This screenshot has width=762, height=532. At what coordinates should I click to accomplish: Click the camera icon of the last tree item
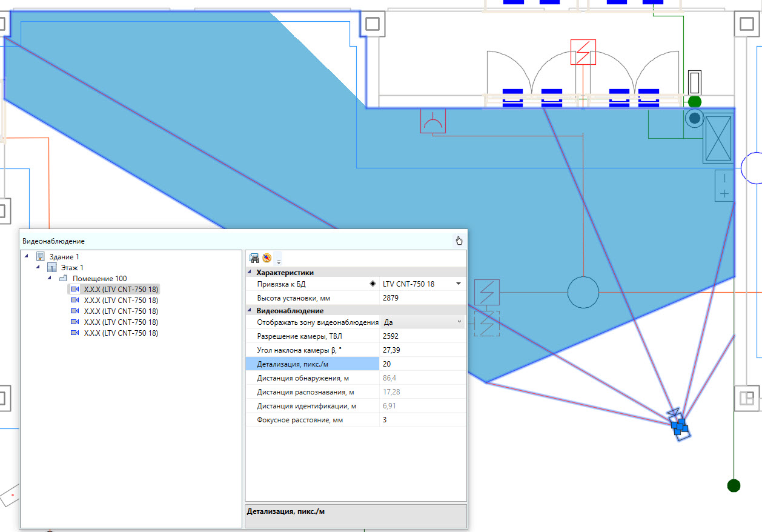coord(75,333)
